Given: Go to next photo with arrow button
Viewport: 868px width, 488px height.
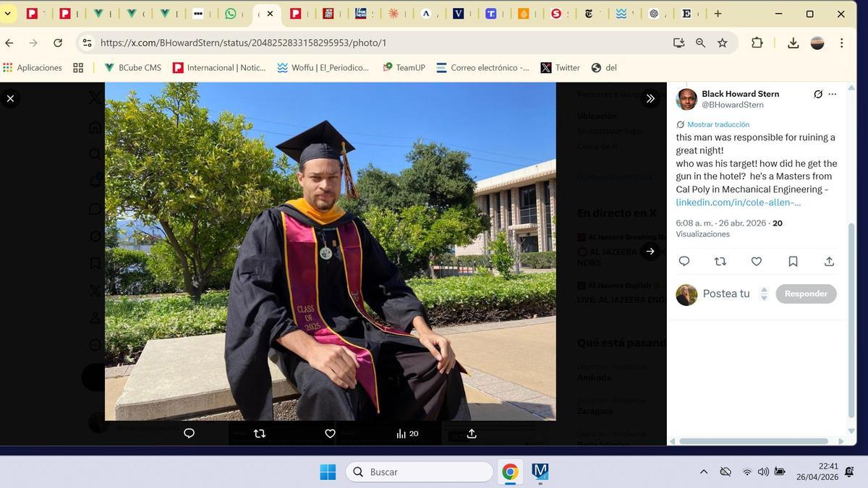Looking at the screenshot, I should click(x=650, y=252).
